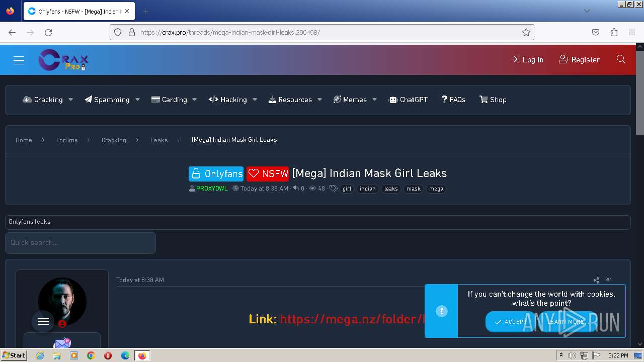The height and width of the screenshot is (362, 644).
Task: Open the Cracking nav item
Action: click(43, 100)
